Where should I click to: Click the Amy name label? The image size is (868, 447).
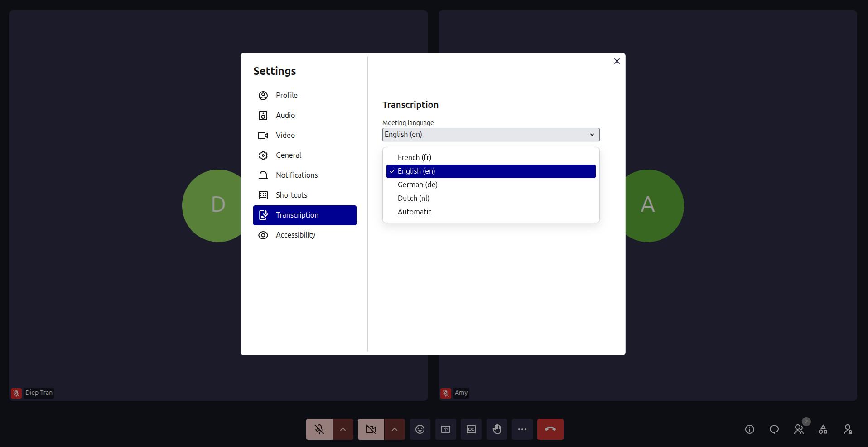click(461, 393)
